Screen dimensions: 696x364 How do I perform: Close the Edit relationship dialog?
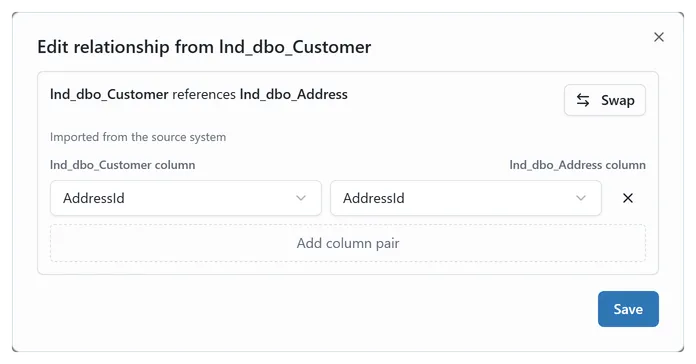click(659, 37)
